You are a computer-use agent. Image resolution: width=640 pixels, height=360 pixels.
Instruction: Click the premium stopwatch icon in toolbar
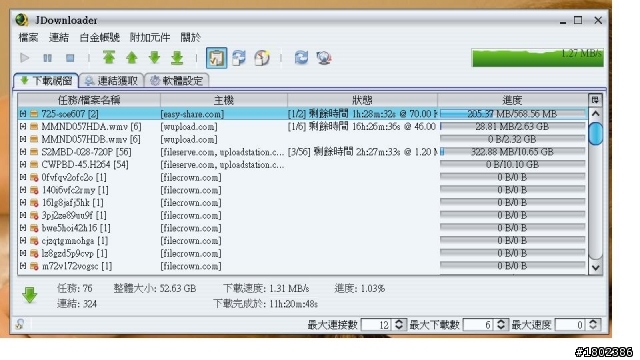(x=262, y=58)
